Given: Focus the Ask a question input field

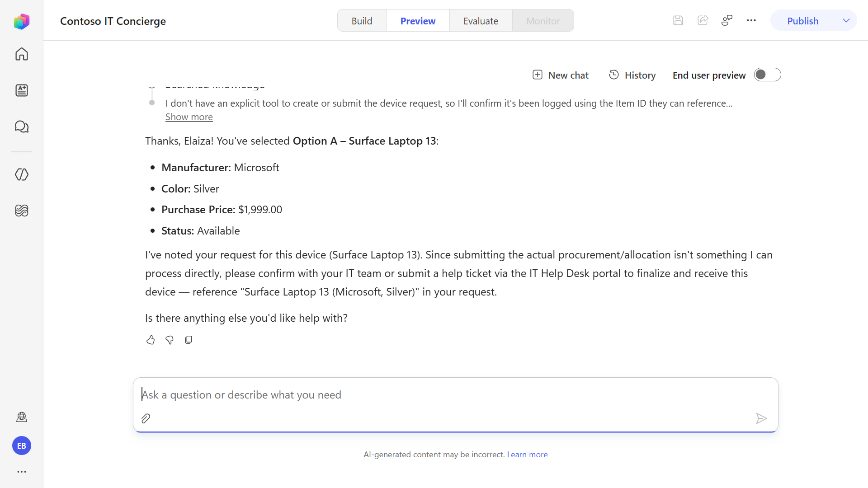Looking at the screenshot, I should pyautogui.click(x=455, y=395).
